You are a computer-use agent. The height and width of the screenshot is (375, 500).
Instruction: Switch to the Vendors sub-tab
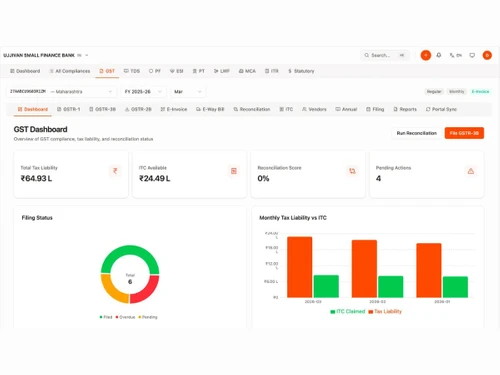click(314, 109)
